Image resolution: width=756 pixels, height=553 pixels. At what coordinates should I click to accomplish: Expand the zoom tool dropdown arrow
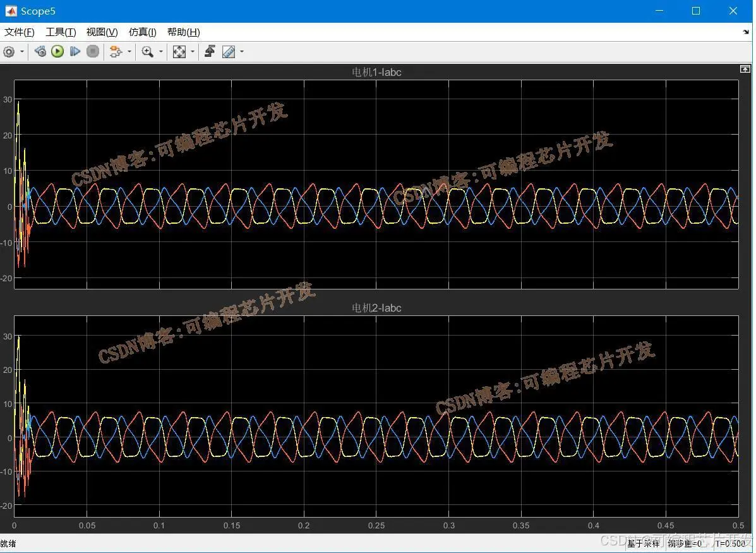[160, 52]
